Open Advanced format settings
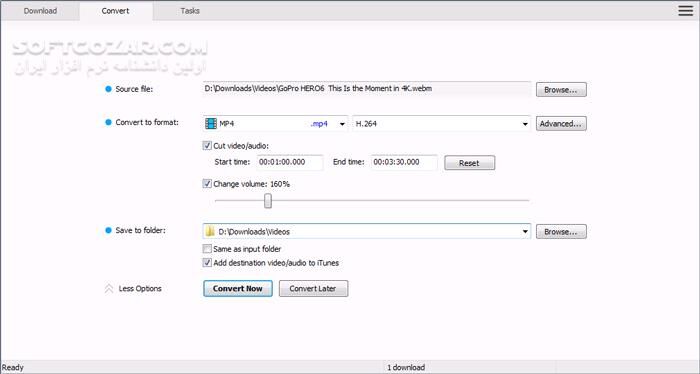 (x=561, y=124)
